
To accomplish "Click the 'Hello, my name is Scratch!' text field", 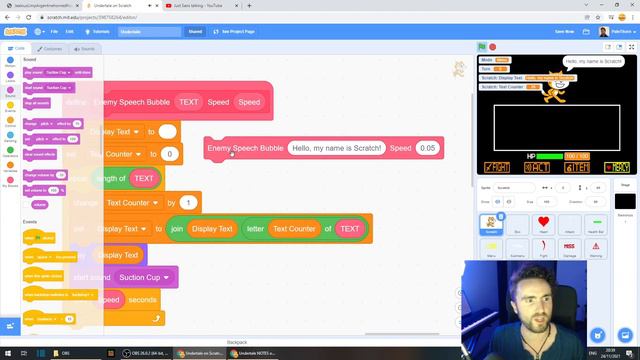I will (x=336, y=148).
